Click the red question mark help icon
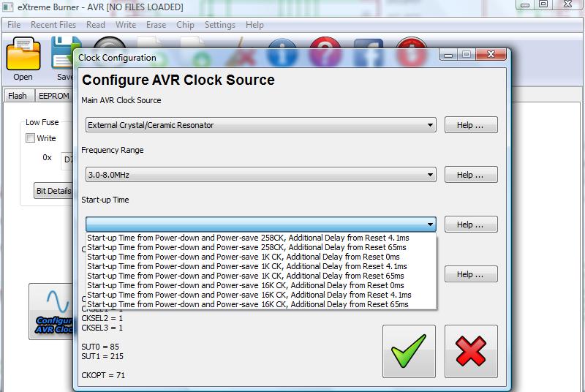Image resolution: width=585 pixels, height=392 pixels. 325,52
